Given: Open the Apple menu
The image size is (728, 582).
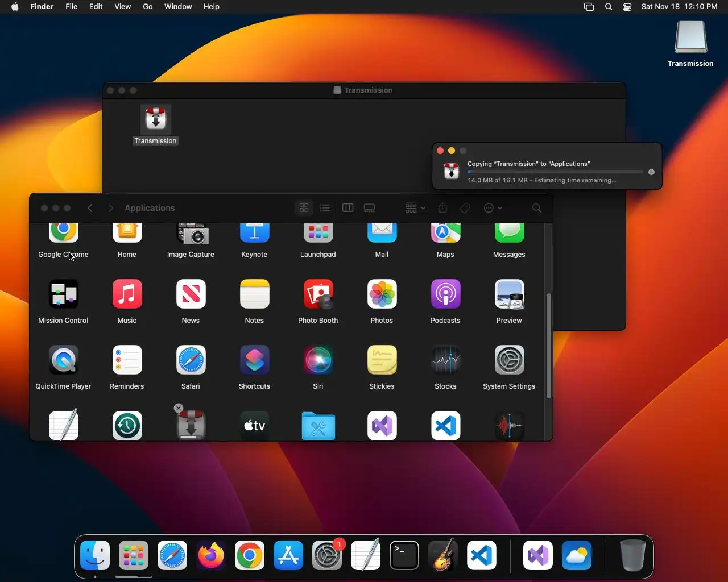Looking at the screenshot, I should pyautogui.click(x=15, y=7).
